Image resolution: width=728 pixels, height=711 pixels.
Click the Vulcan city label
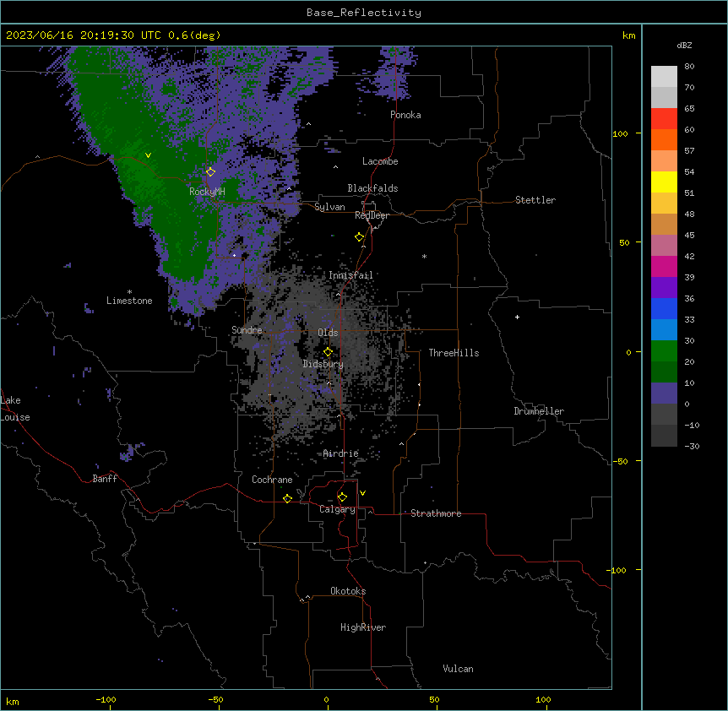coord(459,669)
